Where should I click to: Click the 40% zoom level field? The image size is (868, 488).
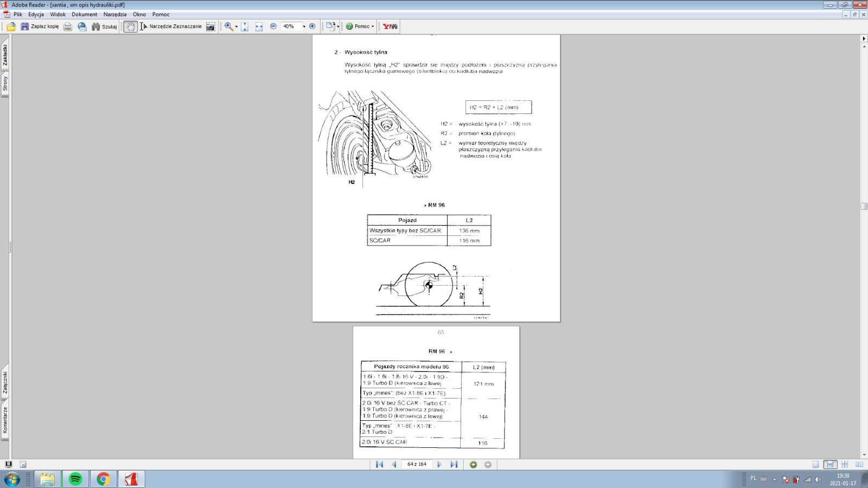pos(290,26)
